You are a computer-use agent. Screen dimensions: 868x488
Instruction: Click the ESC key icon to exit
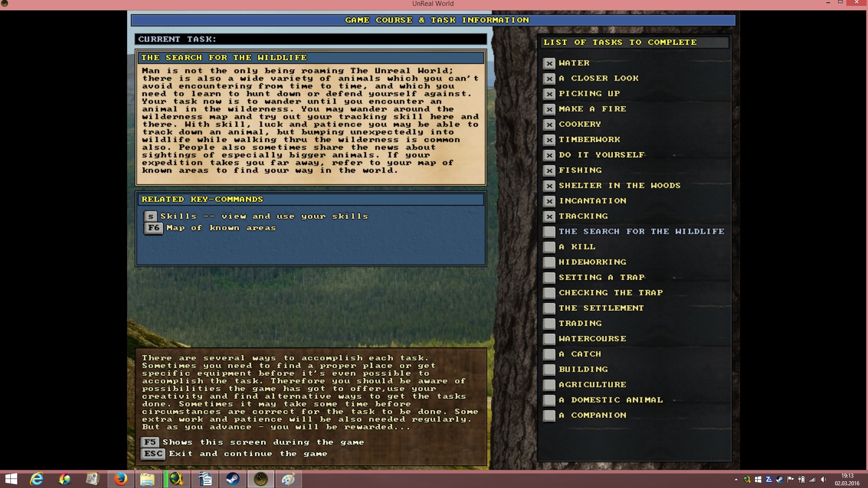(153, 454)
